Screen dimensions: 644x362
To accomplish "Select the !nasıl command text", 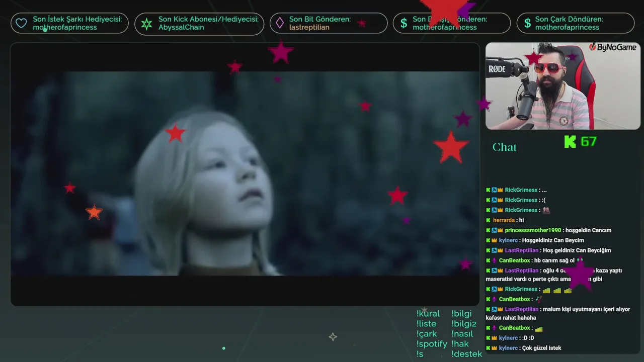I will coord(462,334).
